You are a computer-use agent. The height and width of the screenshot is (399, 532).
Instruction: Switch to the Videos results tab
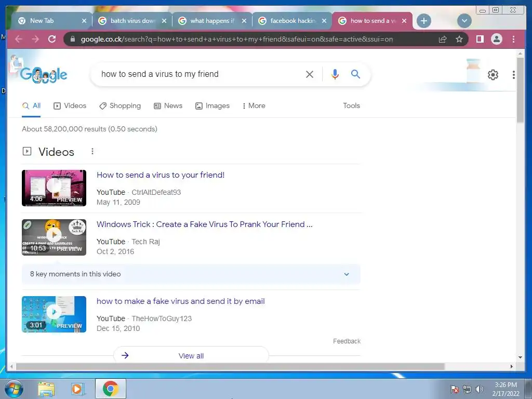[x=70, y=105]
